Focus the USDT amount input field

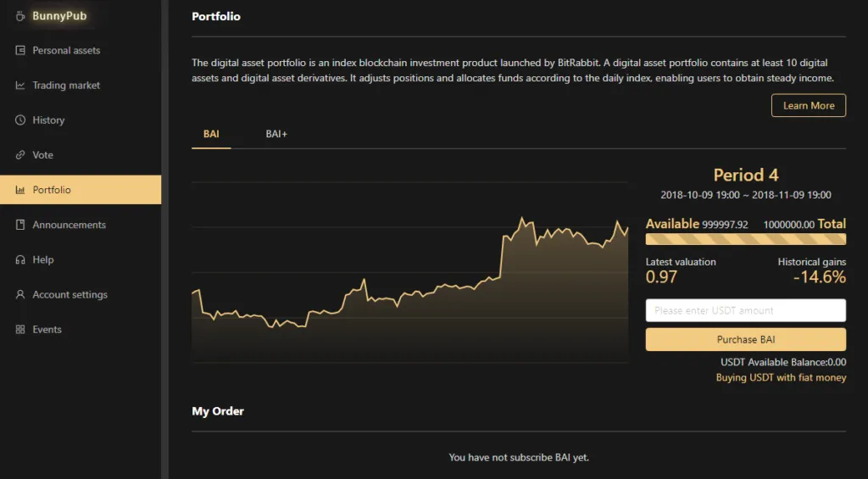pyautogui.click(x=746, y=310)
